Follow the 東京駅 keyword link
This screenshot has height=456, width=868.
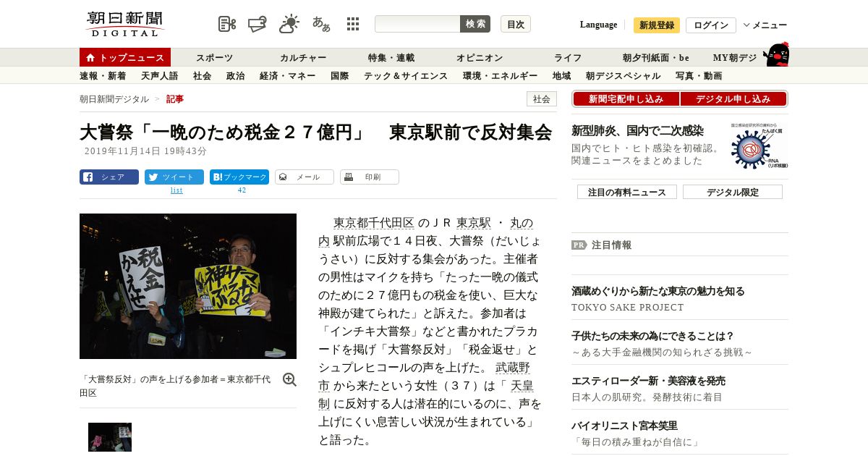tap(474, 223)
